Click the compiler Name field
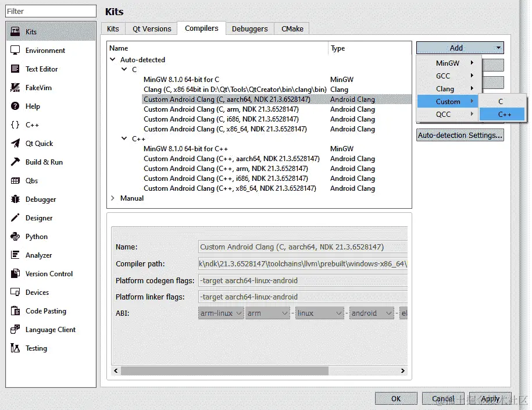The image size is (532, 410). (x=303, y=247)
